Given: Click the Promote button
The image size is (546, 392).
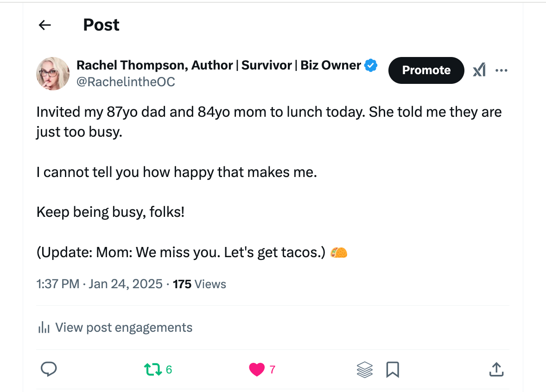Looking at the screenshot, I should (426, 70).
